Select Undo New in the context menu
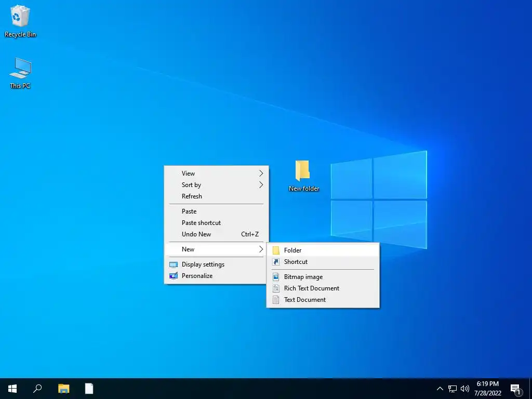 pos(216,234)
